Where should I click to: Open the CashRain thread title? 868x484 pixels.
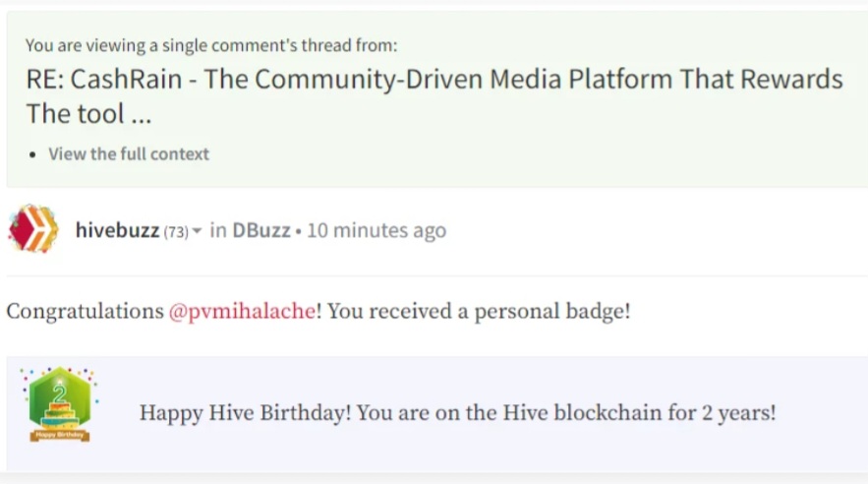[434, 95]
